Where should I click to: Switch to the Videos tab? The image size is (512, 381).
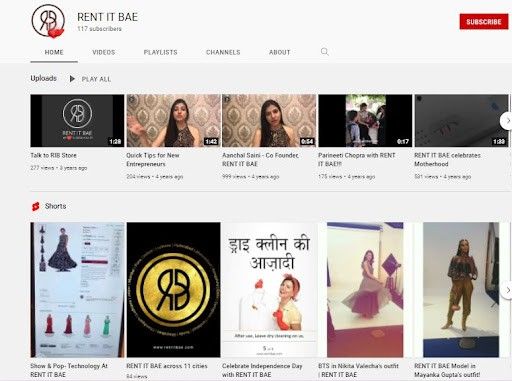click(x=104, y=52)
